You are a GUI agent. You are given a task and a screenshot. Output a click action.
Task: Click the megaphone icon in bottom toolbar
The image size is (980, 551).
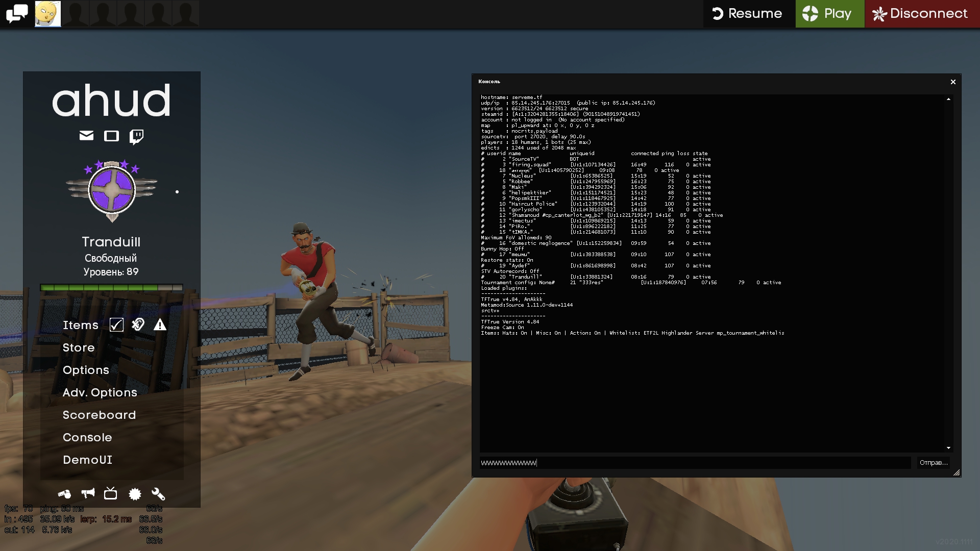pos(88,493)
